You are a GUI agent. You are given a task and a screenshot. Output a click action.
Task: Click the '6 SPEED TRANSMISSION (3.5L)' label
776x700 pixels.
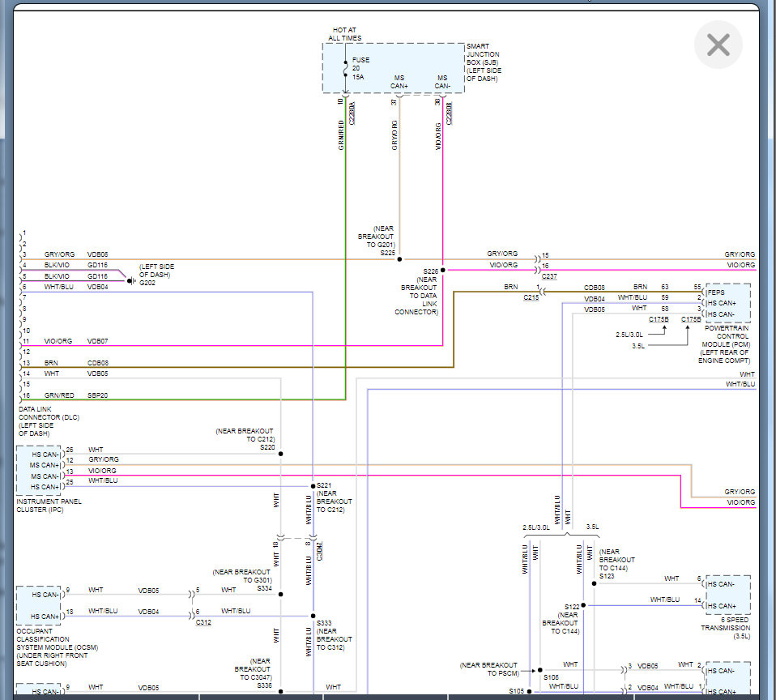pyautogui.click(x=726, y=628)
